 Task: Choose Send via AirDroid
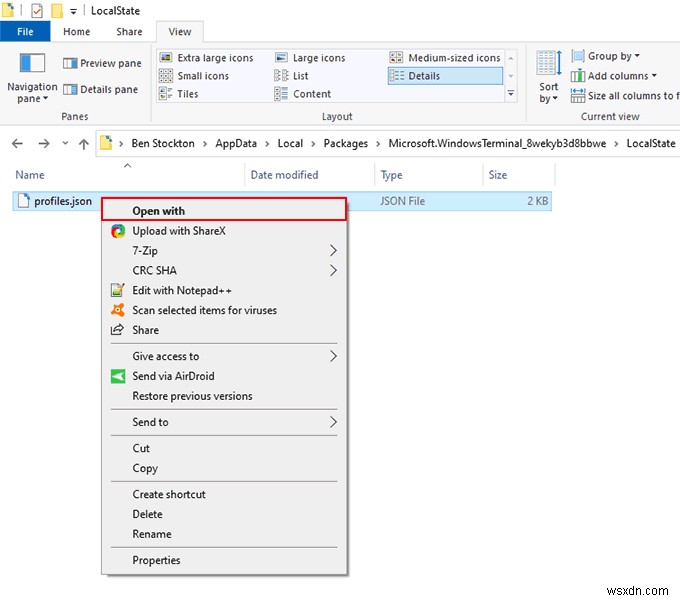[x=224, y=376]
